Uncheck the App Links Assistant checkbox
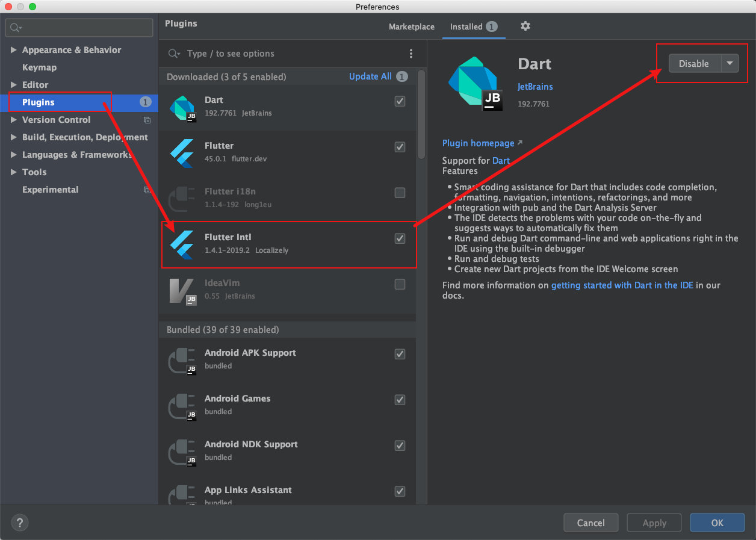The image size is (756, 540). (x=400, y=491)
